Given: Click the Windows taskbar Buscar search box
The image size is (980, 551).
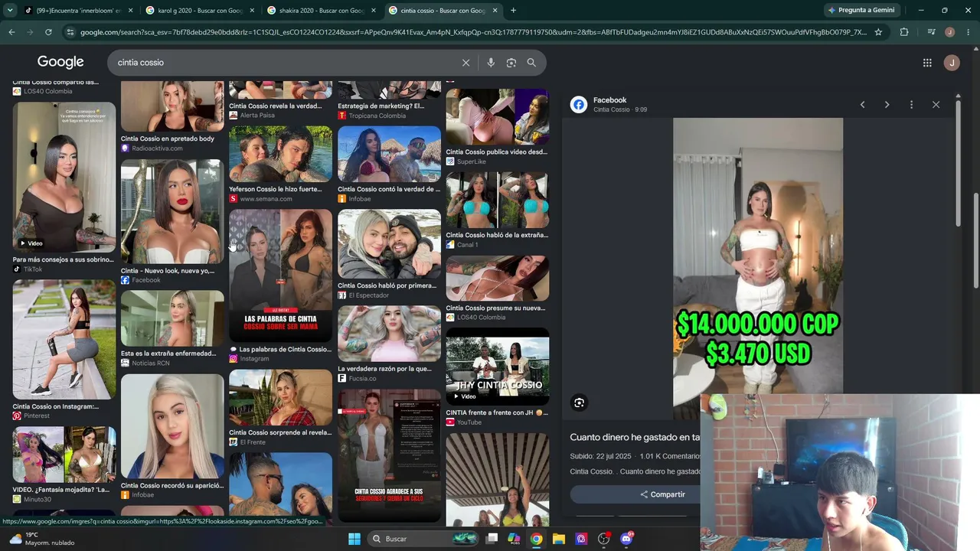Looking at the screenshot, I should [x=422, y=539].
